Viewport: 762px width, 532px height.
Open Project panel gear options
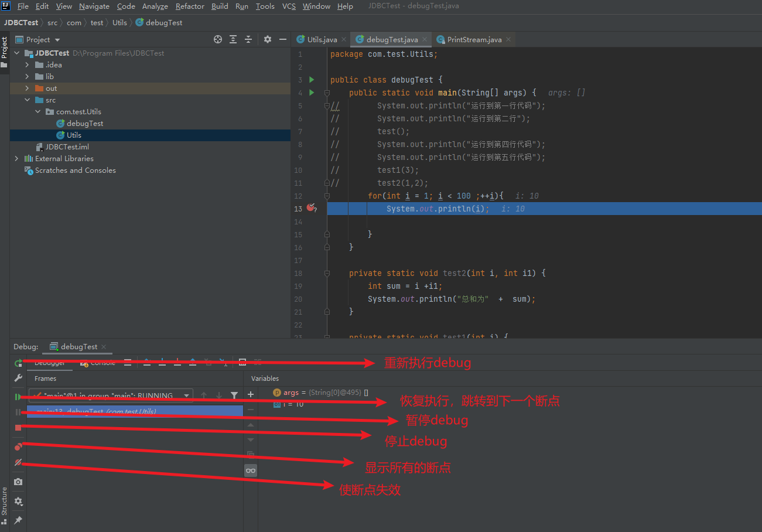point(268,39)
